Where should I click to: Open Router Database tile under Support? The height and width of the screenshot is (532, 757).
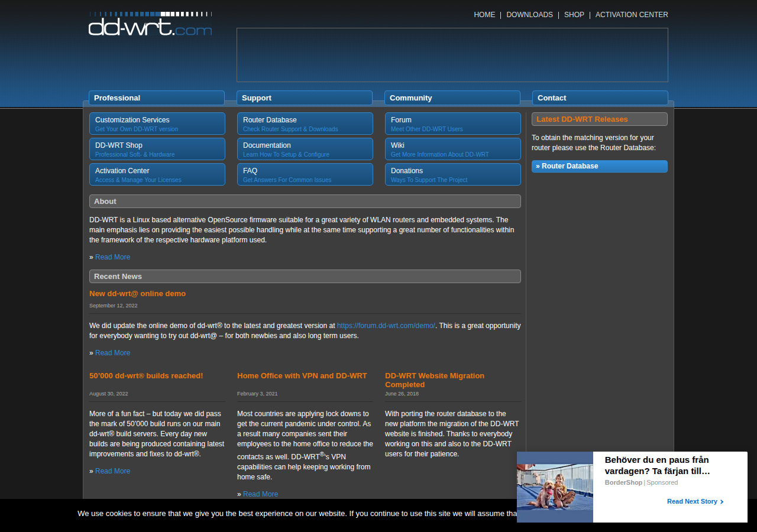click(x=305, y=124)
